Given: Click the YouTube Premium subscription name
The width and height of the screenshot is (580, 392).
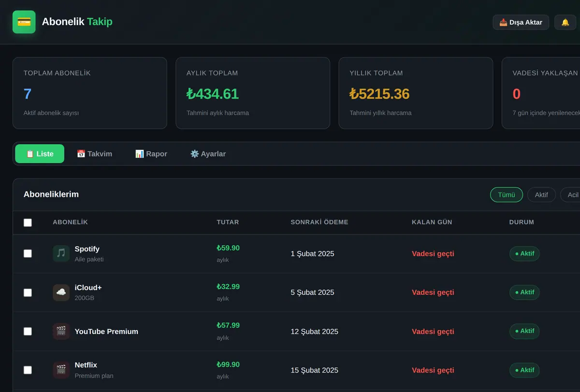Looking at the screenshot, I should click(106, 332).
